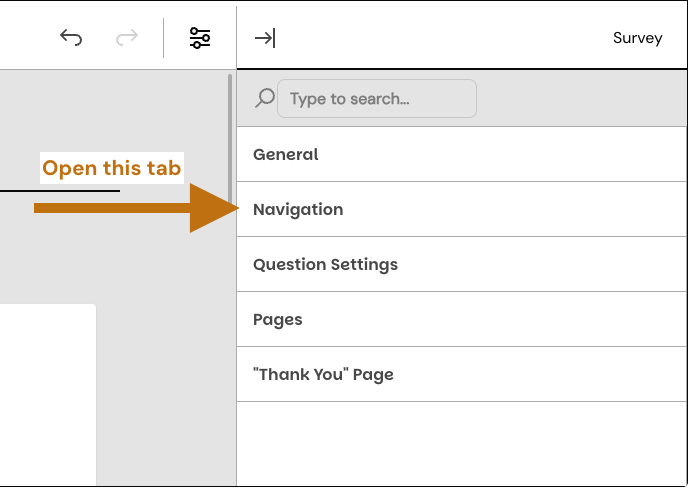This screenshot has height=494, width=694.
Task: Expand the Question Settings section
Action: [325, 264]
